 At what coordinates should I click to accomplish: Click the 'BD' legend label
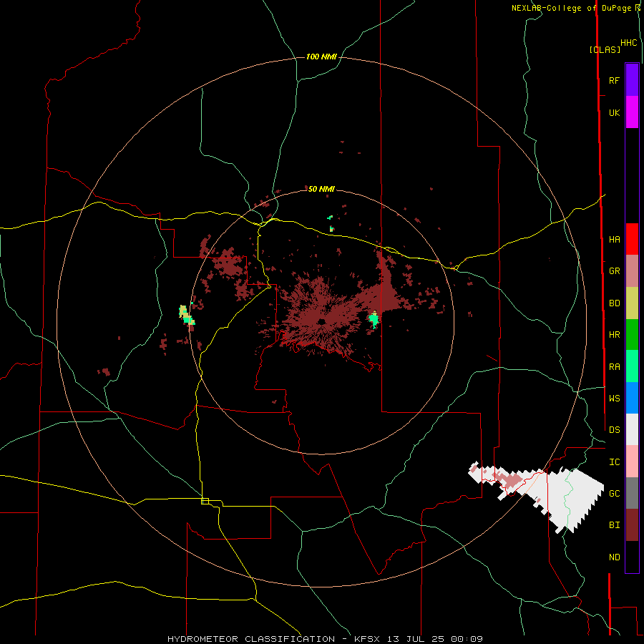tap(615, 303)
